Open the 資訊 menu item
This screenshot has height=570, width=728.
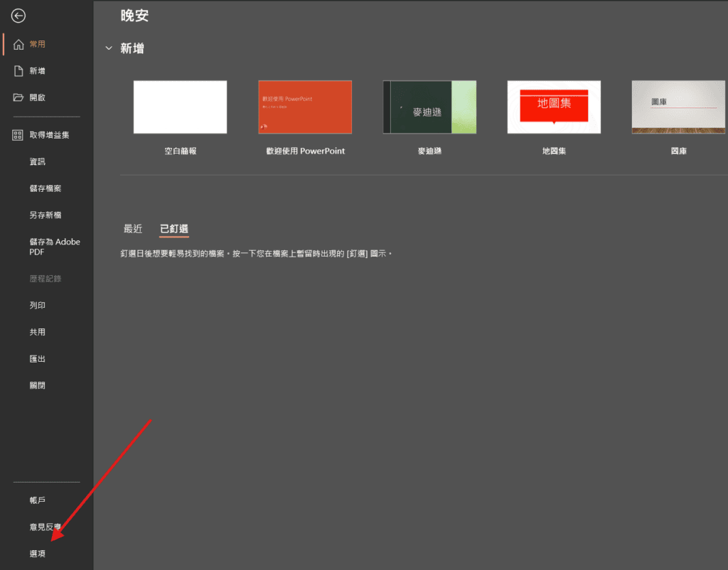pos(37,162)
